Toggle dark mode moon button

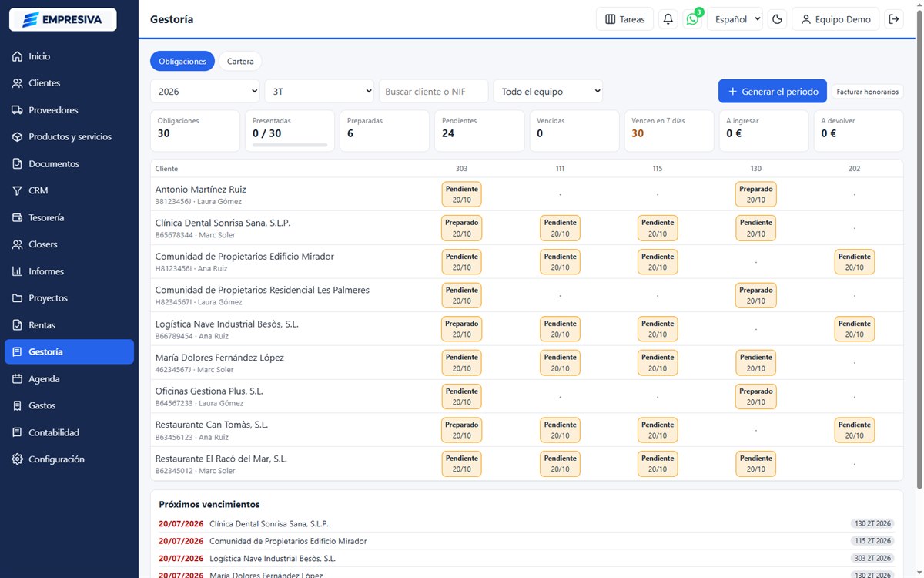(777, 19)
